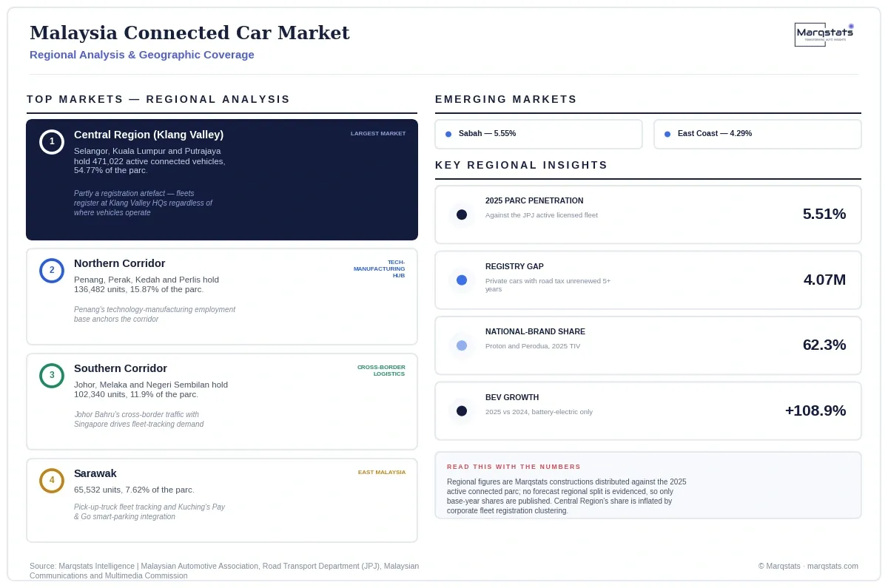Click the +108.9% value
The width and height of the screenshot is (888, 588).
[x=815, y=410]
